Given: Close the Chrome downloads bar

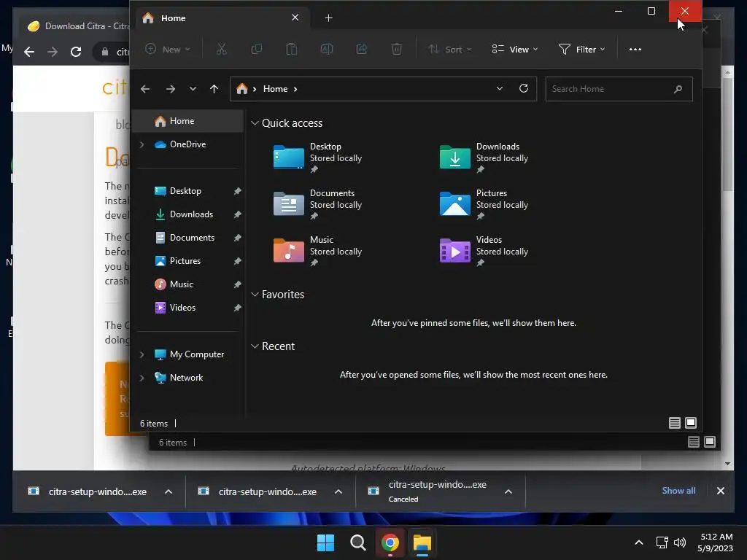Looking at the screenshot, I should tap(720, 491).
